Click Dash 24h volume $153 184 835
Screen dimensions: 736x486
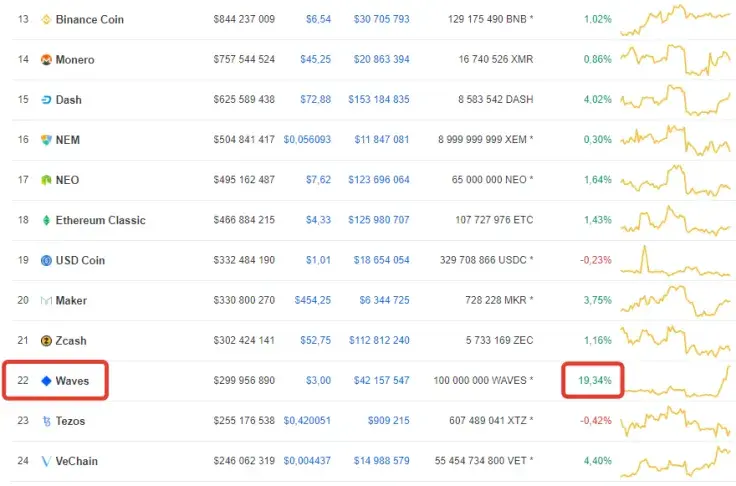pyautogui.click(x=378, y=100)
